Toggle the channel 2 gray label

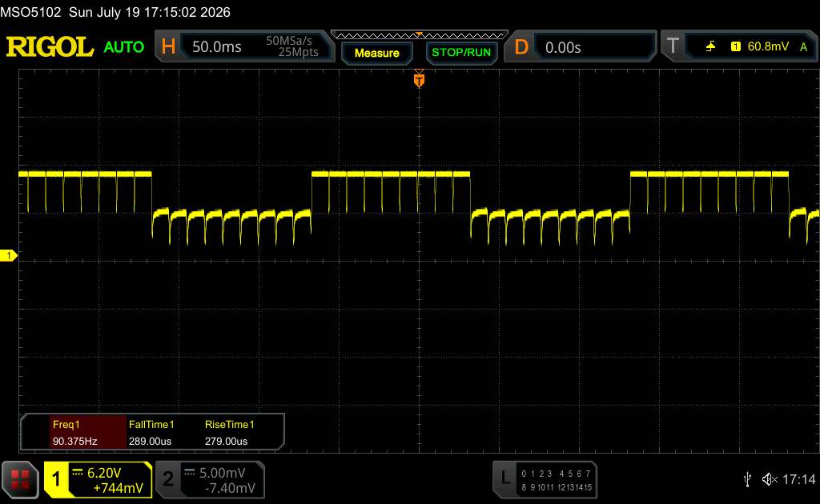168,479
